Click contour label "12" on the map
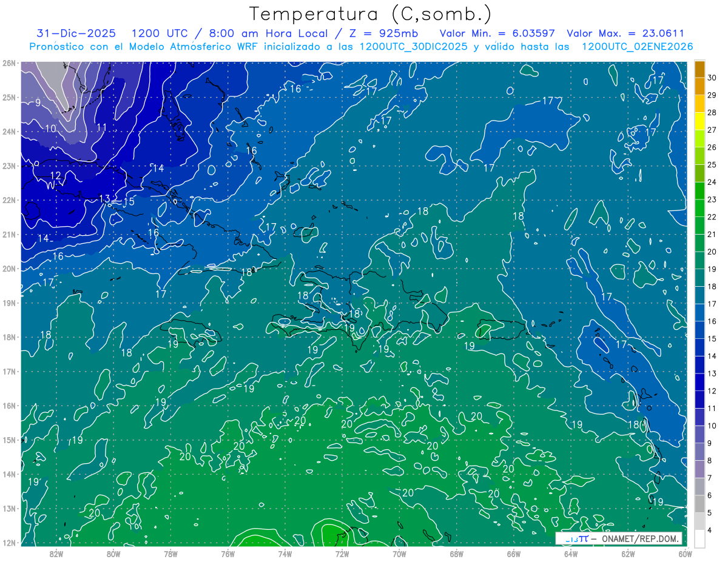728x562 pixels. coord(55,175)
